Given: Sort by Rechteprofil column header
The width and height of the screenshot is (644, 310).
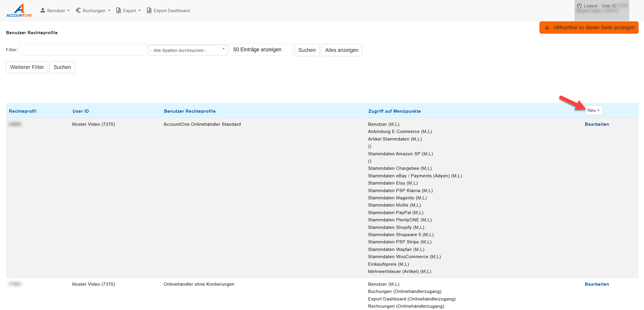Looking at the screenshot, I should tap(23, 111).
